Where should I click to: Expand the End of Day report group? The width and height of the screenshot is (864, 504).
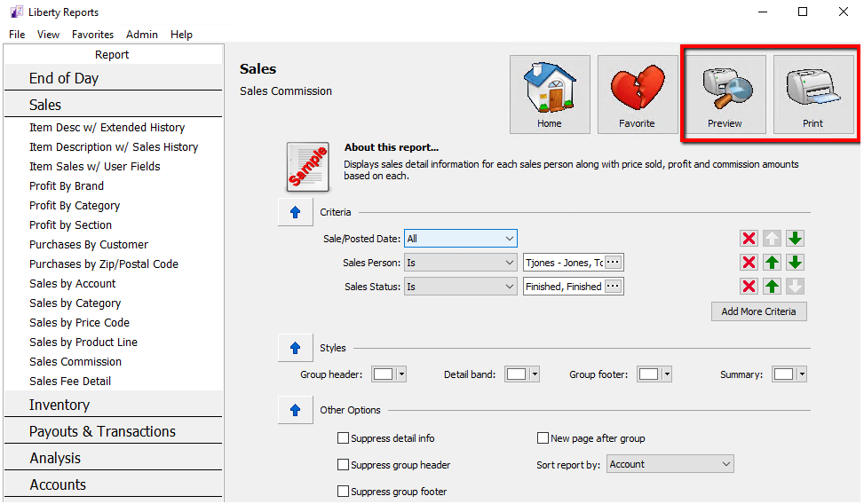pyautogui.click(x=113, y=78)
